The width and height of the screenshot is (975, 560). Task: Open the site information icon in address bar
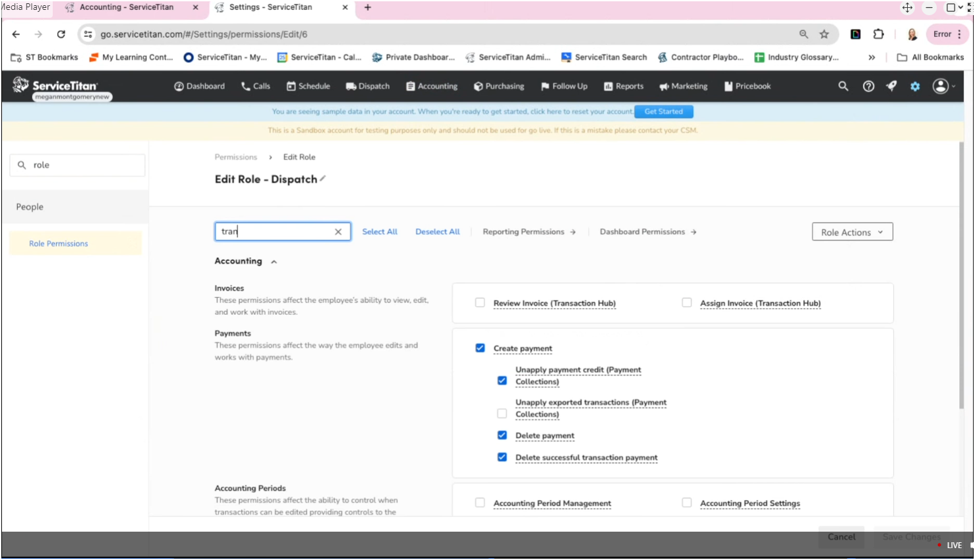tap(88, 34)
